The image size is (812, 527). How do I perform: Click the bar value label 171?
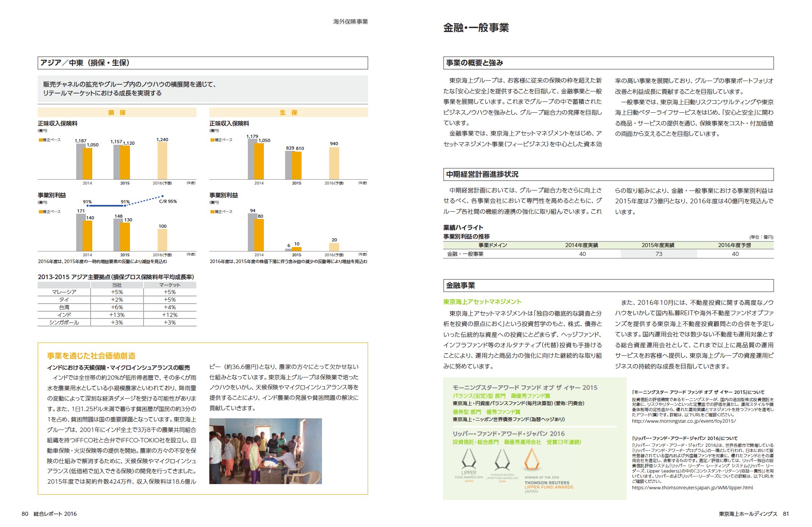[81, 211]
